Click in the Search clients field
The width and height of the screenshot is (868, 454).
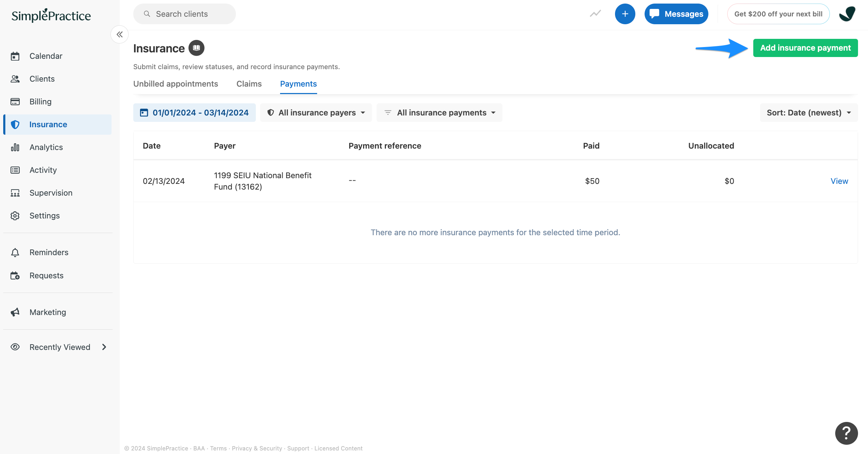[x=185, y=14]
